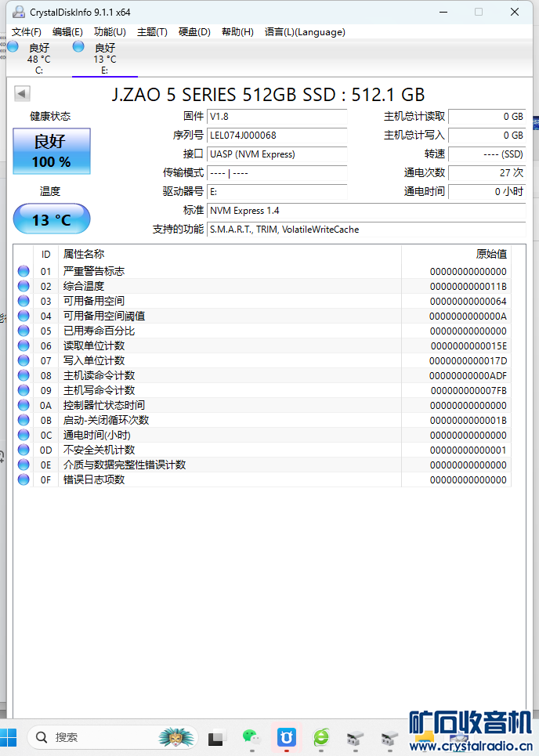This screenshot has height=756, width=539.
Task: Click the CrystalDiskInfo title bar app icon
Action: (x=18, y=12)
